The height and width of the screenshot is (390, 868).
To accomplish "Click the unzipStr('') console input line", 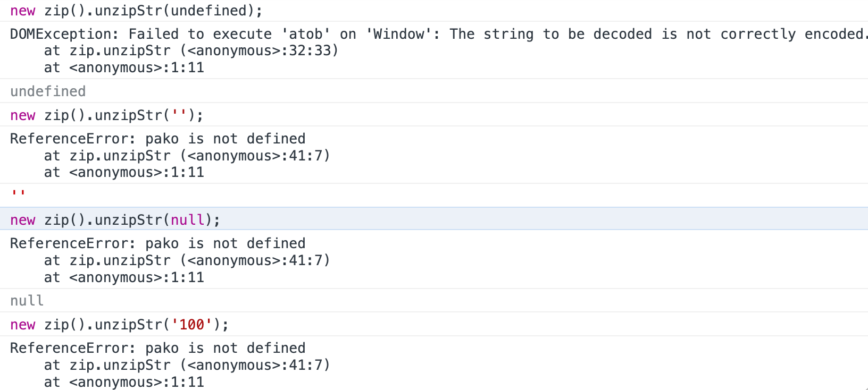I will coord(106,115).
